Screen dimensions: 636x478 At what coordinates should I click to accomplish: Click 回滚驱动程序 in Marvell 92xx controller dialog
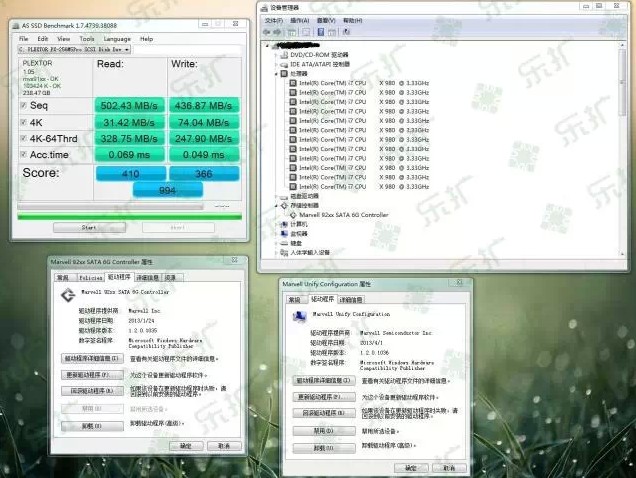click(x=92, y=391)
